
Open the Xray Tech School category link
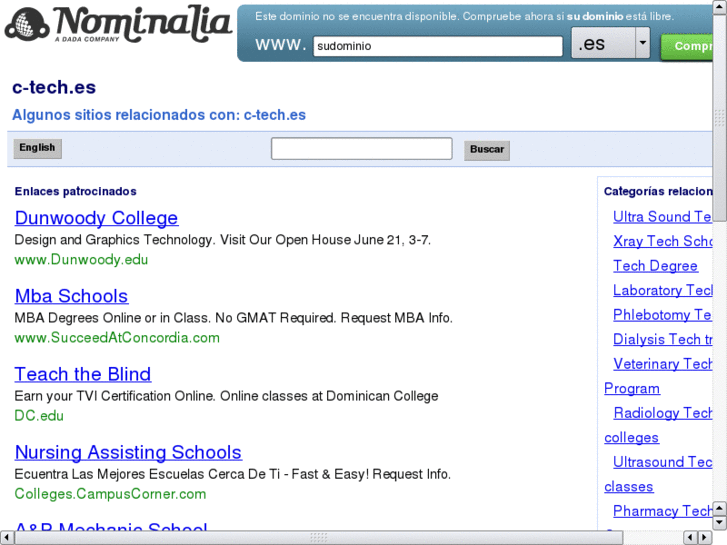pos(662,241)
